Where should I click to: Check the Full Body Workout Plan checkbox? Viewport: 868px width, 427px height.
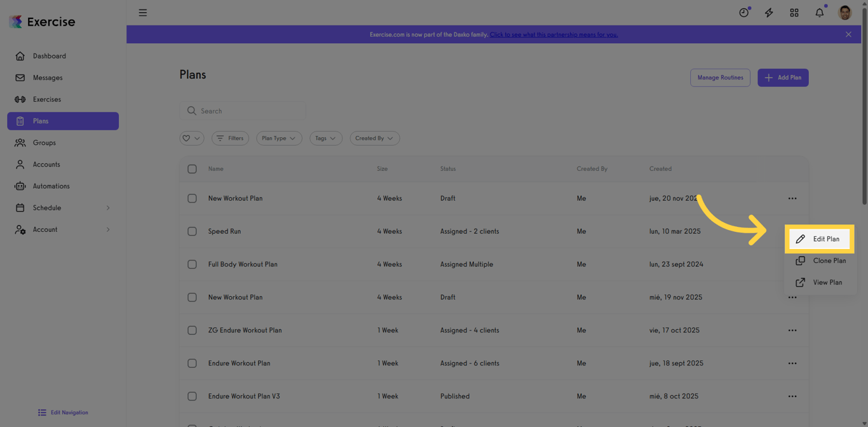(192, 264)
